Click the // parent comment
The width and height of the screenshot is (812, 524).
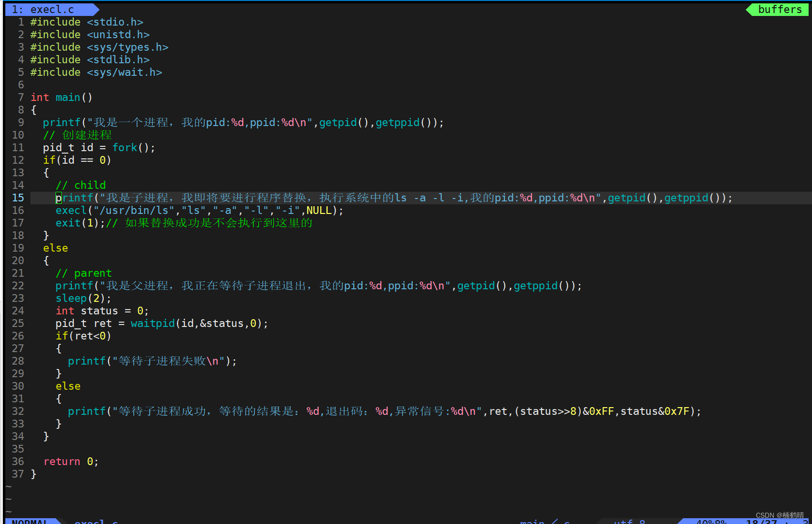click(84, 273)
